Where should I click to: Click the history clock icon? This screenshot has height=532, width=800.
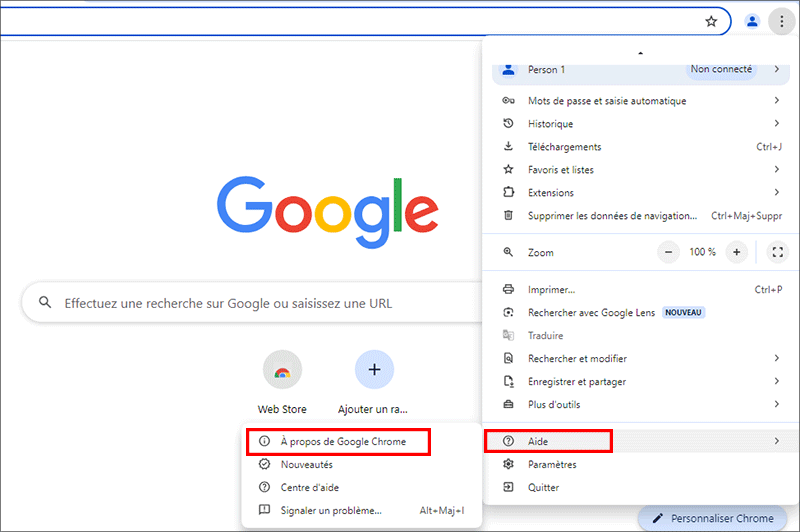(x=508, y=123)
